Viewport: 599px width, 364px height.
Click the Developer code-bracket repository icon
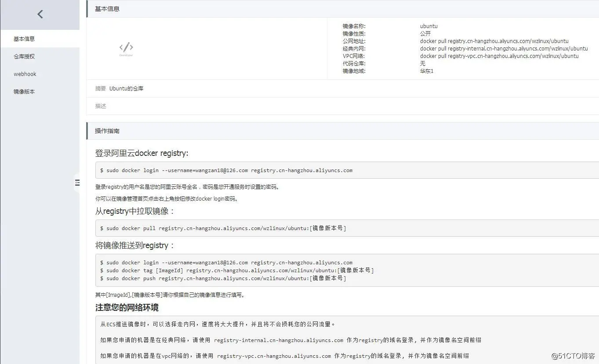pos(126,49)
